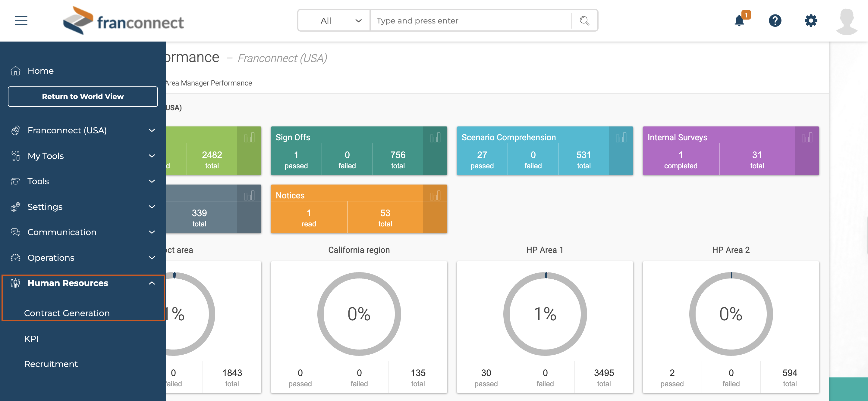Open the notifications bell
868x401 pixels.
coord(739,20)
